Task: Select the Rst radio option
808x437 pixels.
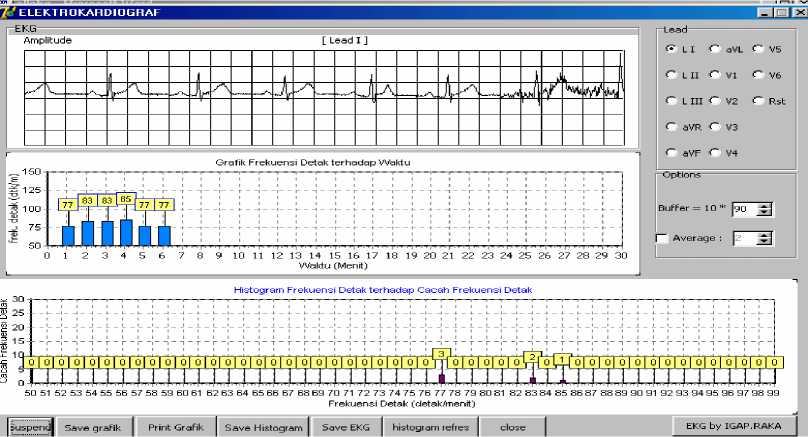Action: tap(758, 101)
